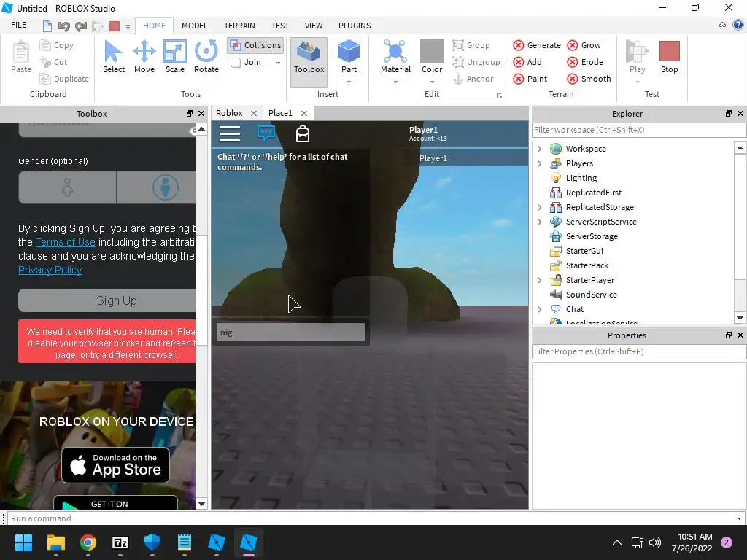Open the Part dropdown arrow
Screen dimensions: 747x560
coord(349,82)
